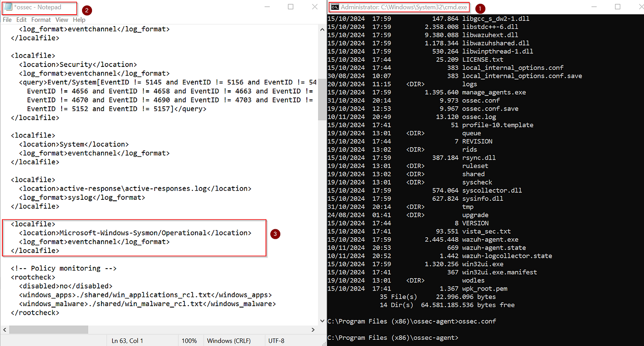The width and height of the screenshot is (644, 346).
Task: Select the UTF-8 encoding indicator
Action: coord(277,340)
